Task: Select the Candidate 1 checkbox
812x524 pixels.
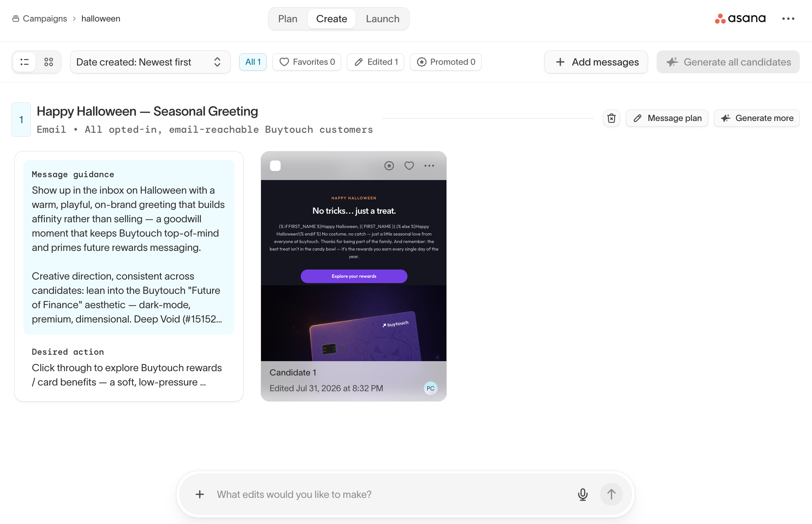Action: tap(275, 166)
